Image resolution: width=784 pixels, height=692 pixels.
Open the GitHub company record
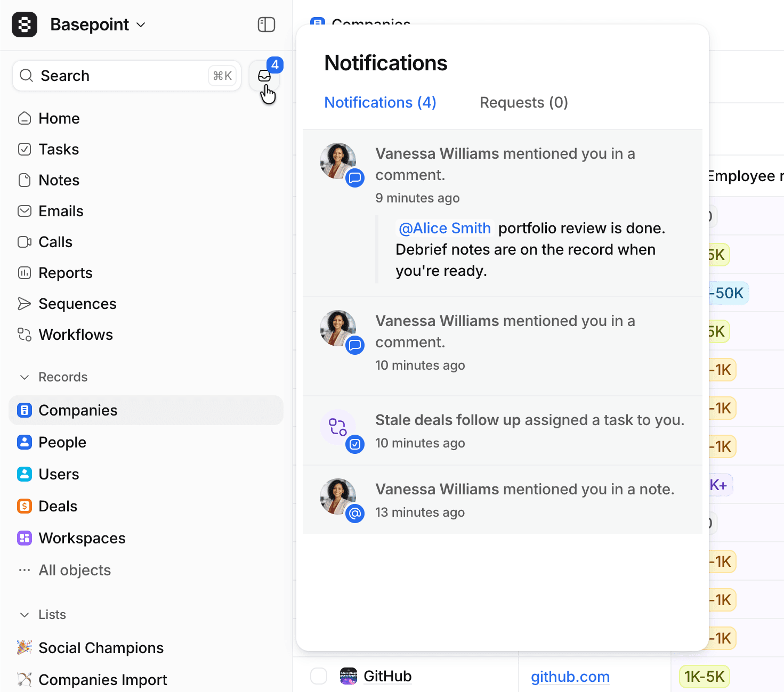(387, 676)
